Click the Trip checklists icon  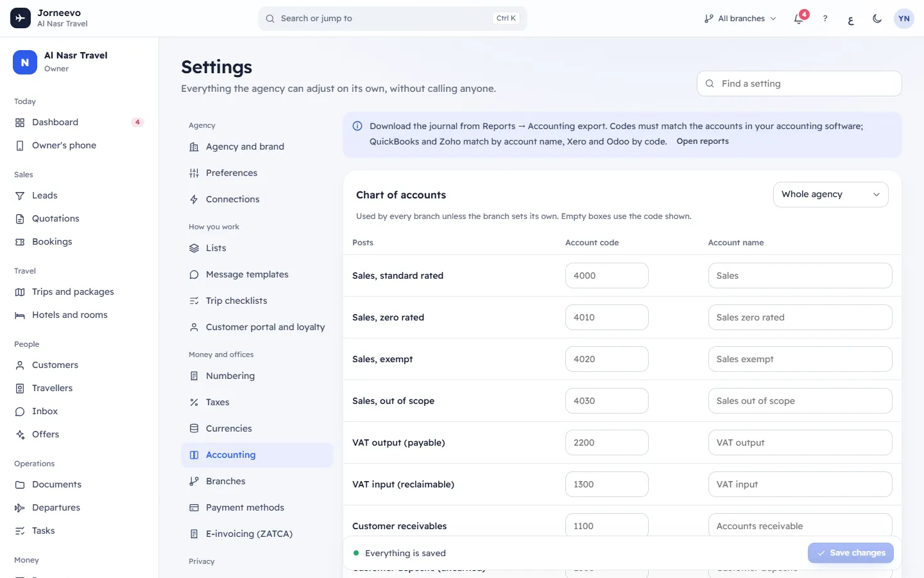tap(194, 301)
